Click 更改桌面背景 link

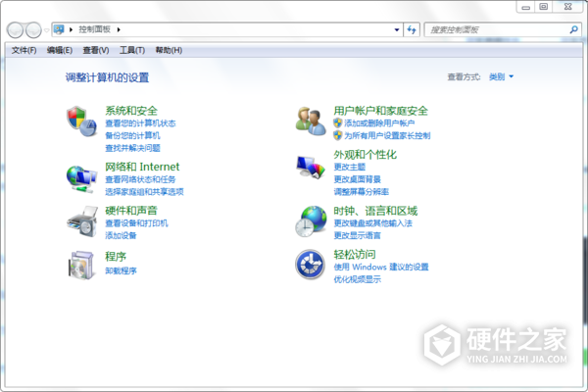pyautogui.click(x=358, y=179)
